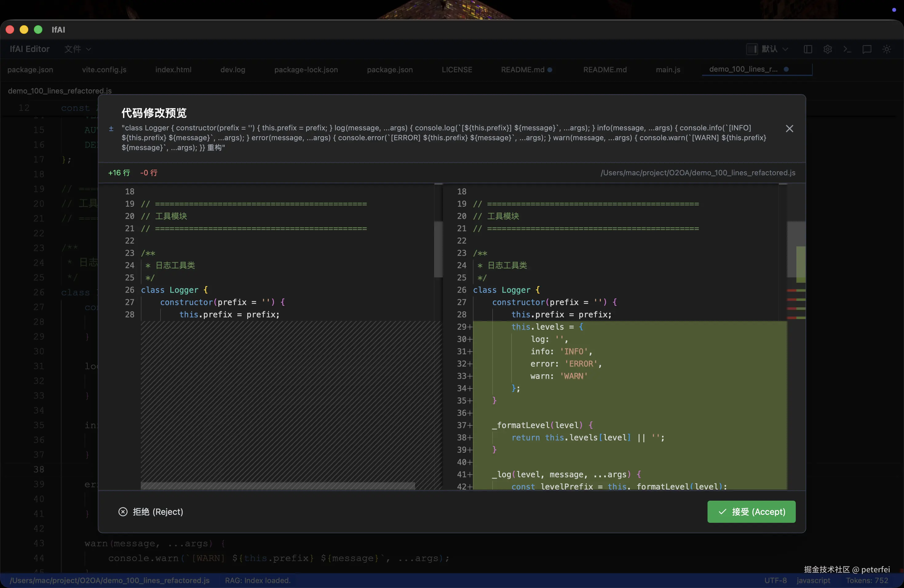904x588 pixels.
Task: Click the diff plus-minus icon in the preview header
Action: [x=111, y=129]
